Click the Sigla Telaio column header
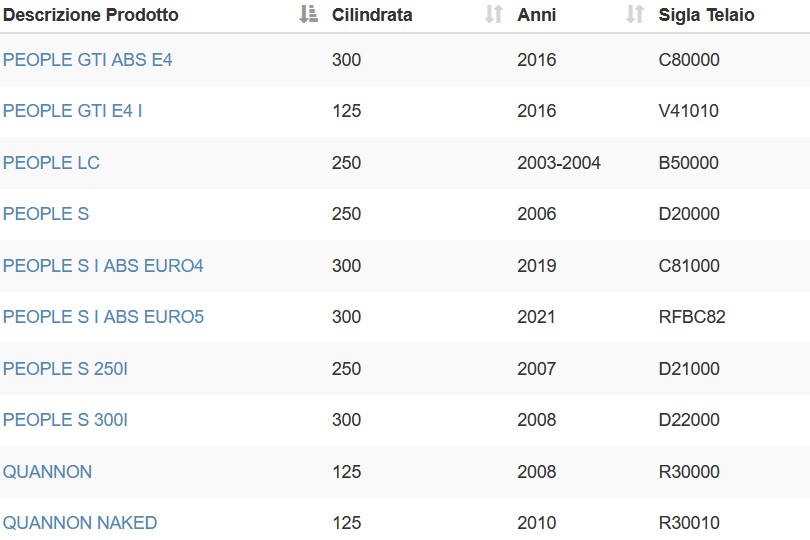The height and width of the screenshot is (540, 810). point(706,15)
